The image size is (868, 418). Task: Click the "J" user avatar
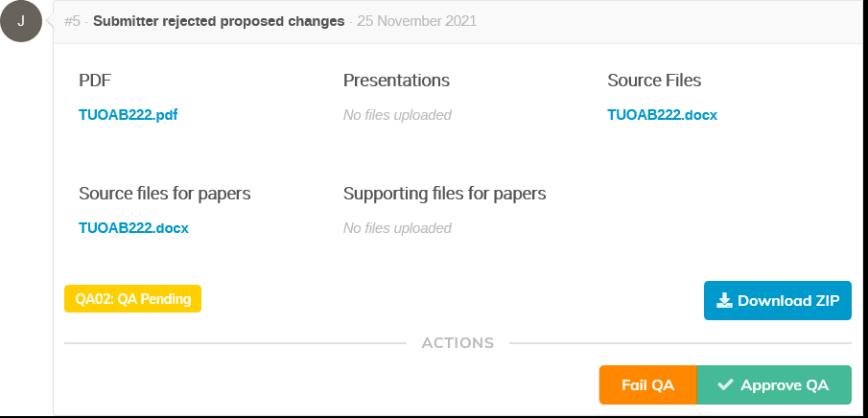tap(21, 21)
